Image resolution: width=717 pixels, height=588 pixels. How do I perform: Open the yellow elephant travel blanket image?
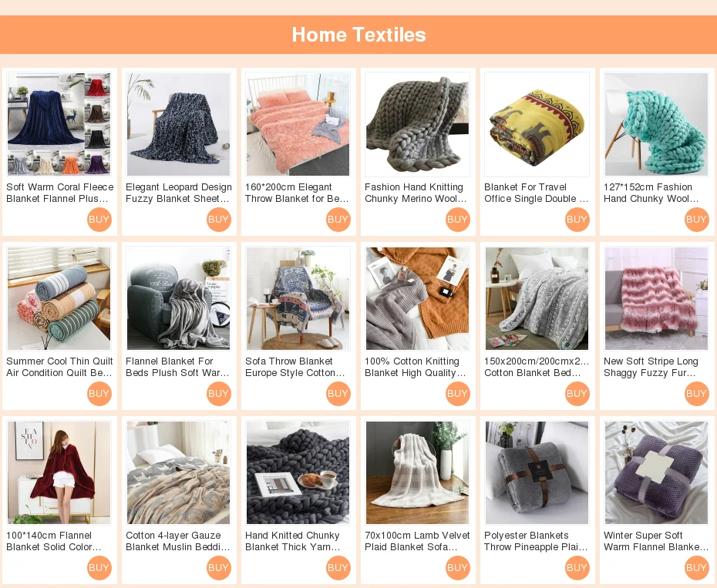pos(537,124)
